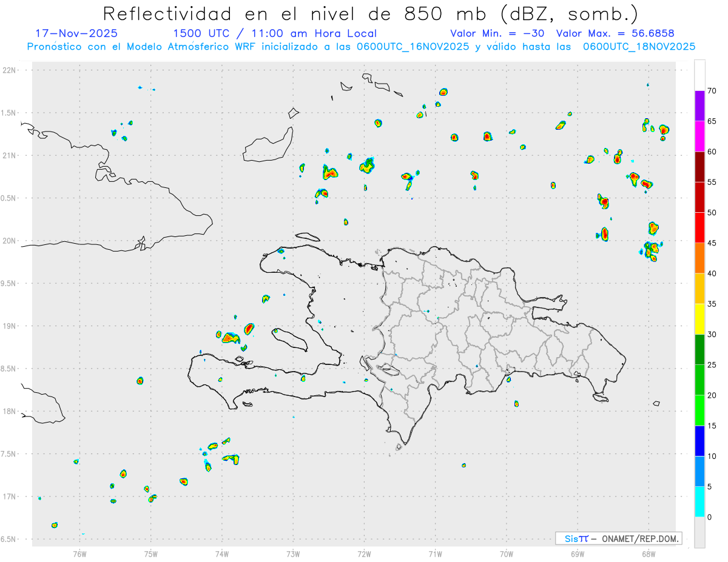The image size is (728, 562).
Task: Click the colorbar scale label "35"
Action: pyautogui.click(x=712, y=304)
